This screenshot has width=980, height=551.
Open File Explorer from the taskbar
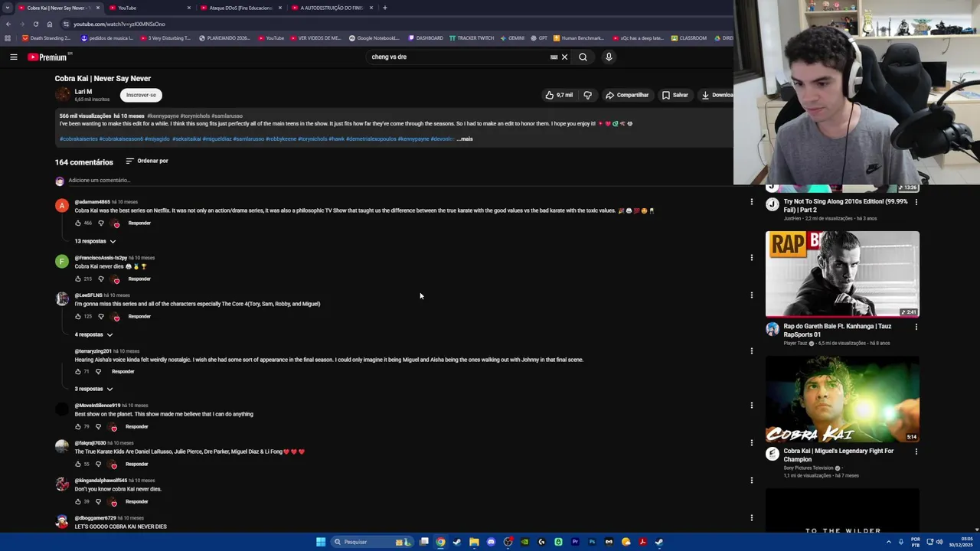[x=474, y=542]
